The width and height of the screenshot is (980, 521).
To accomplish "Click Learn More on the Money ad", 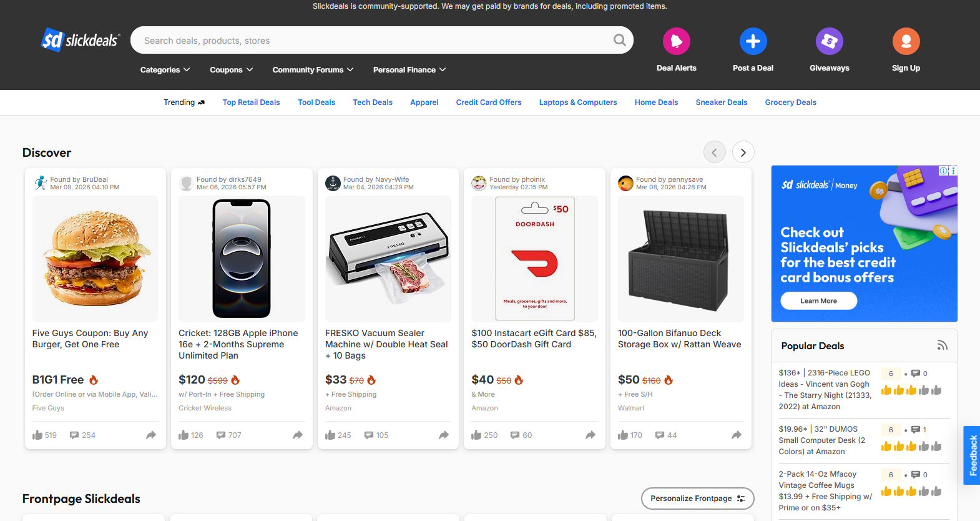I will tap(818, 300).
